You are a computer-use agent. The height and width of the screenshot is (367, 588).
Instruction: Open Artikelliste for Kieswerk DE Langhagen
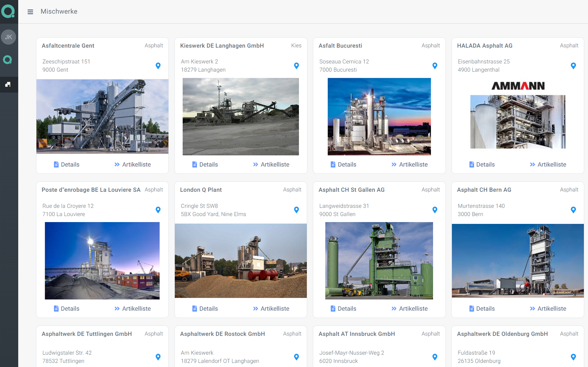point(271,165)
